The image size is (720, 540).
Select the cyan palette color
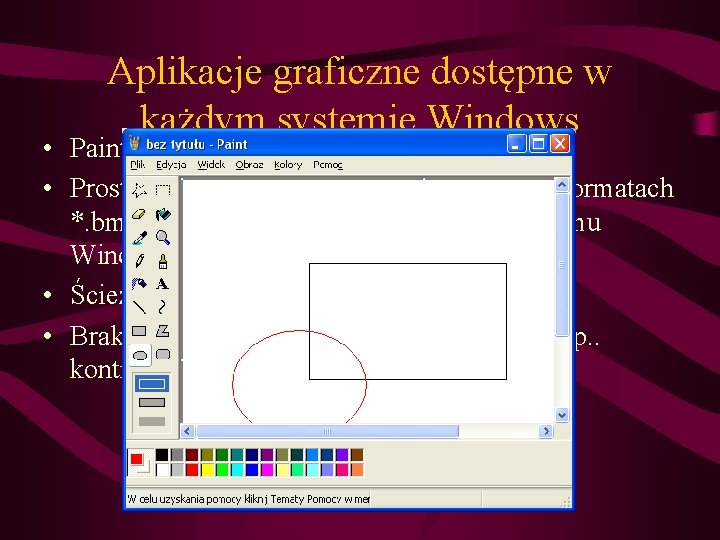(x=237, y=470)
